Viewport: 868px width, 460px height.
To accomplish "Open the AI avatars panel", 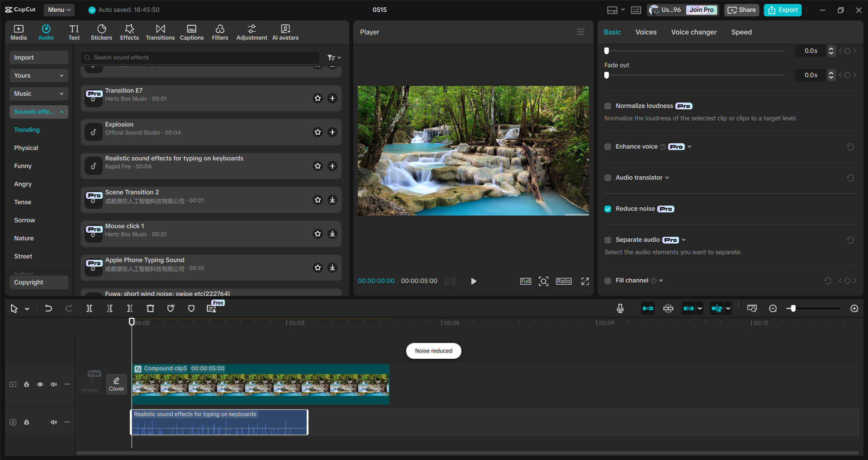I will pos(285,32).
